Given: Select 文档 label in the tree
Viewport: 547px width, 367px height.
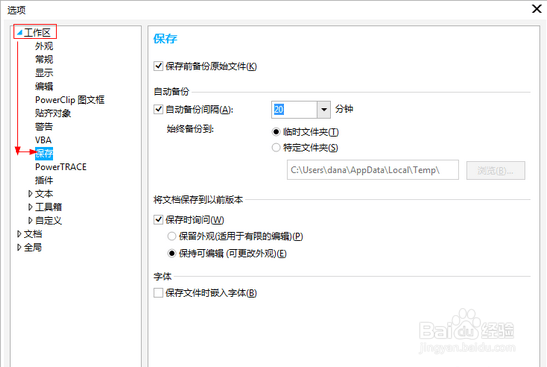Looking at the screenshot, I should click(x=33, y=234).
